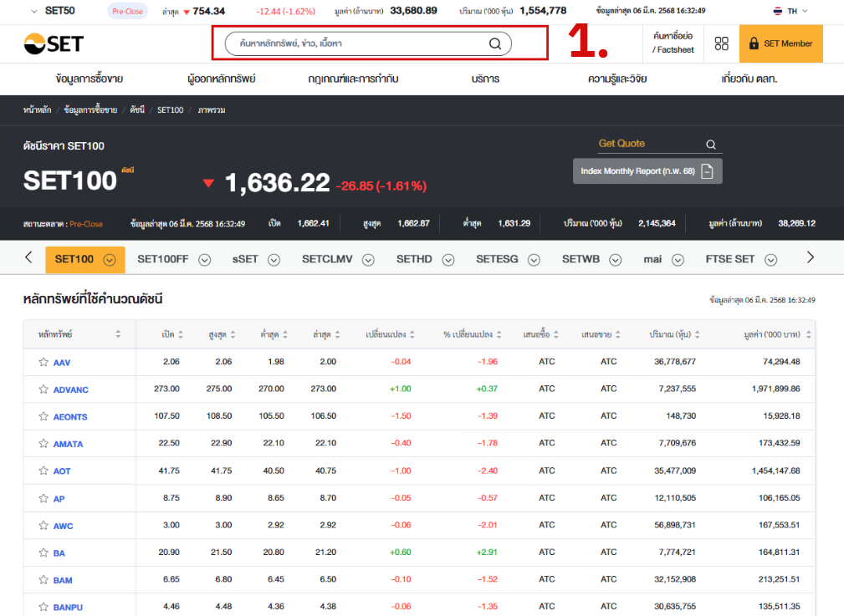Sort table by สูงสุด column arrows
Viewport: 844px width, 616px height.
[233, 334]
